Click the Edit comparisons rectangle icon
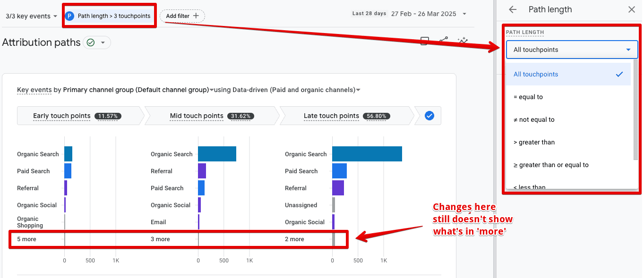 click(x=424, y=41)
